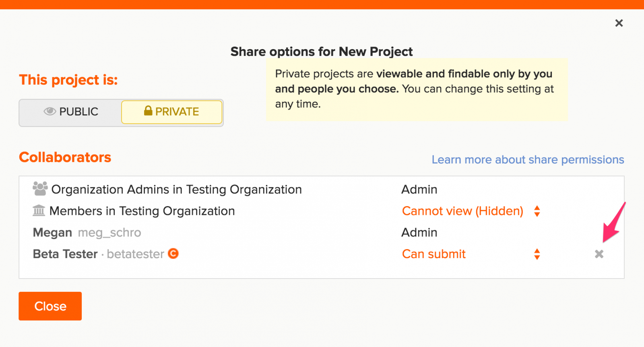Open the Can submit permission dropdown
Image resolution: width=644 pixels, height=347 pixels.
click(433, 254)
